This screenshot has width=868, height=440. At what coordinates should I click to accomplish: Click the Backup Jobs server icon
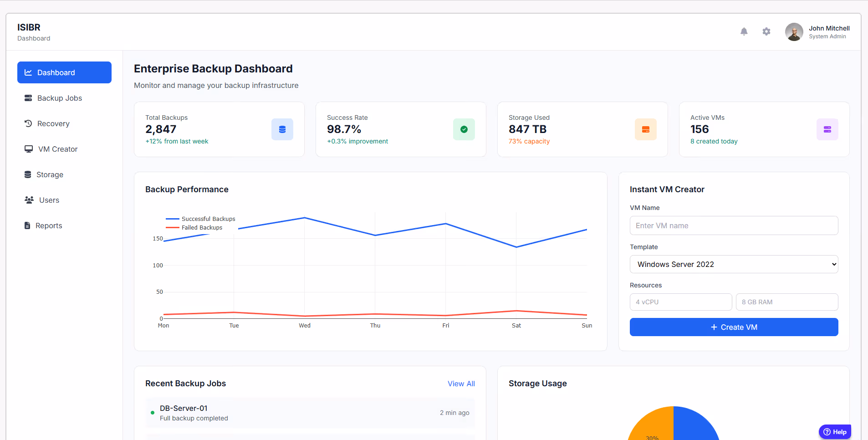(x=28, y=98)
